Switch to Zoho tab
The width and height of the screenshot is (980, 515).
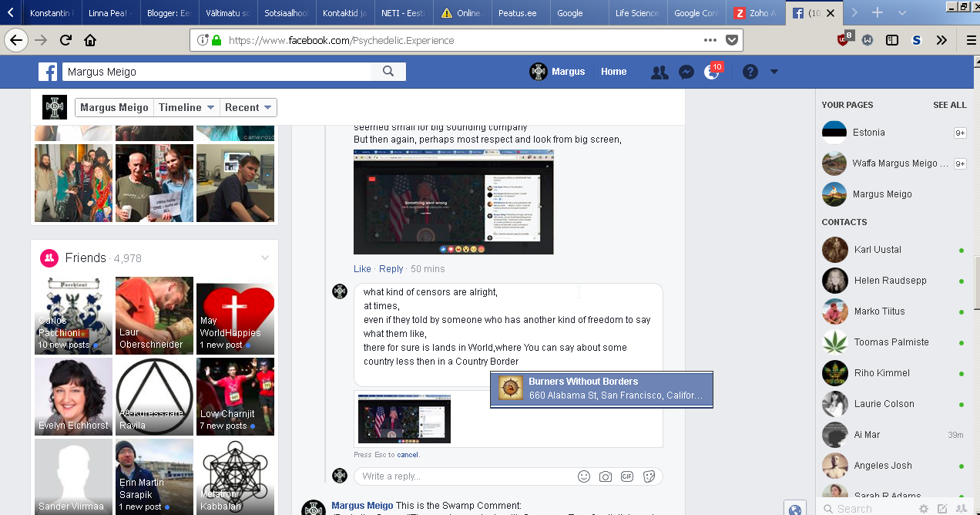point(754,13)
